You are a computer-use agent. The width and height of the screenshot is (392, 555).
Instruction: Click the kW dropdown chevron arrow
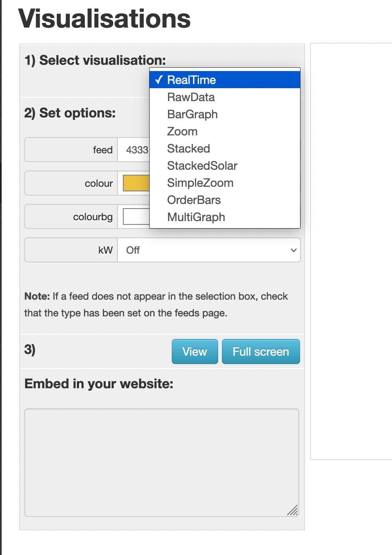pos(293,250)
